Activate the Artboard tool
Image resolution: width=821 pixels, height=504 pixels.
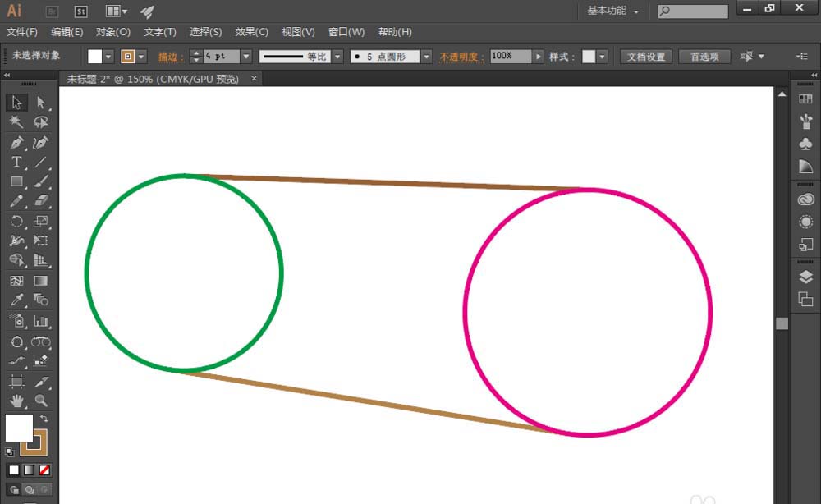[16, 382]
